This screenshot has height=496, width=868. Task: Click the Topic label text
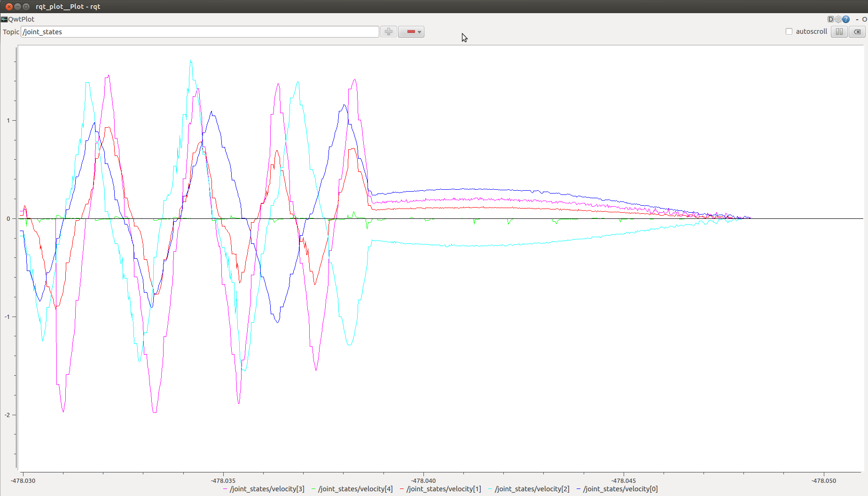(x=11, y=32)
